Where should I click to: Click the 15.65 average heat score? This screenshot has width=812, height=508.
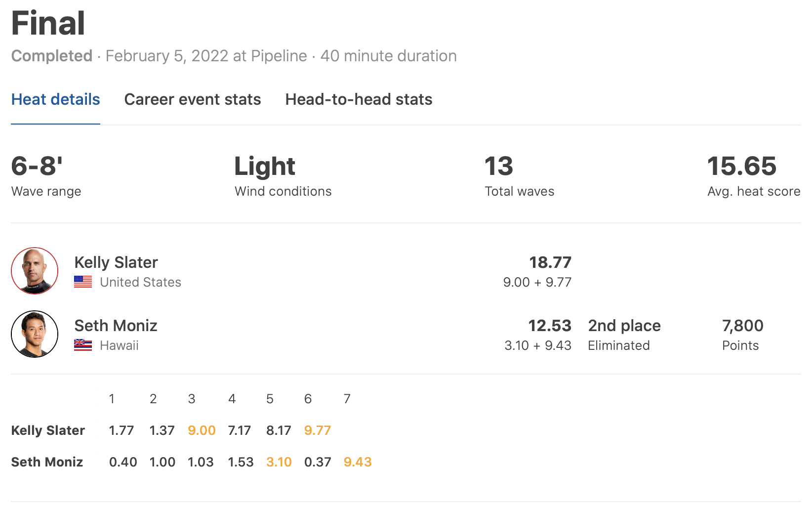742,166
